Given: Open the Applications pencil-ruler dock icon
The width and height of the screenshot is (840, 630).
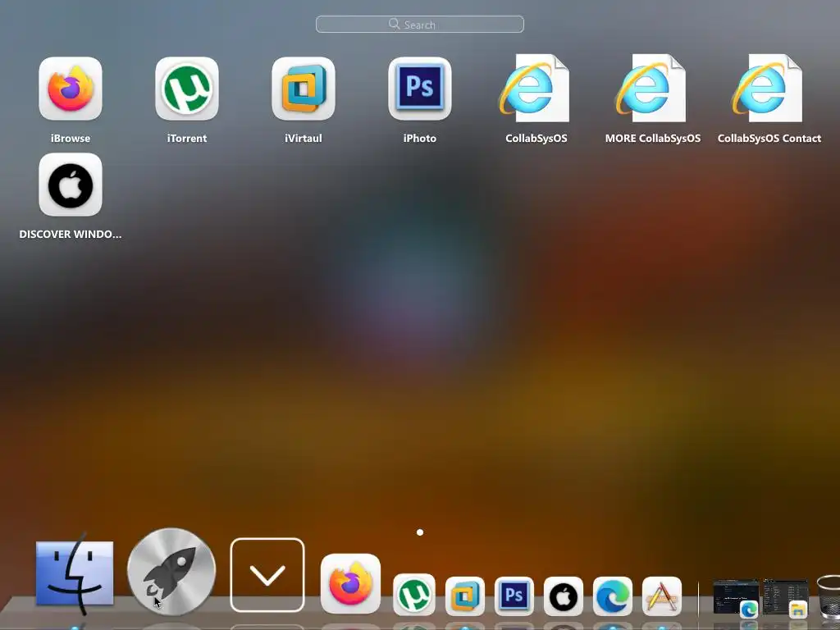Looking at the screenshot, I should click(662, 596).
